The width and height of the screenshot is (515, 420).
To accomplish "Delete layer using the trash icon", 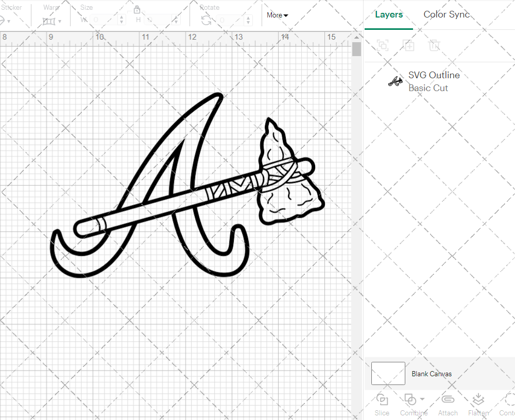I will [x=435, y=45].
